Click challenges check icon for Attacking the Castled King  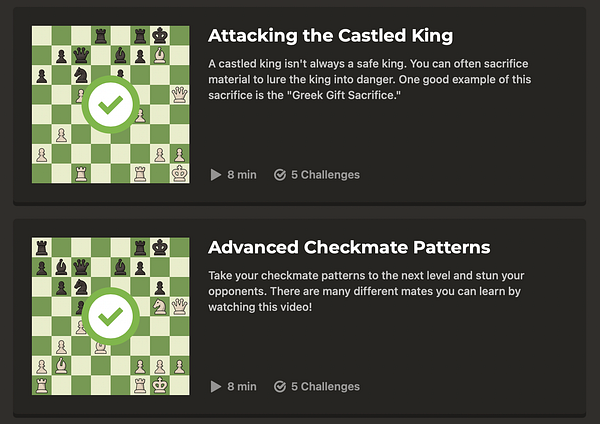tap(280, 175)
